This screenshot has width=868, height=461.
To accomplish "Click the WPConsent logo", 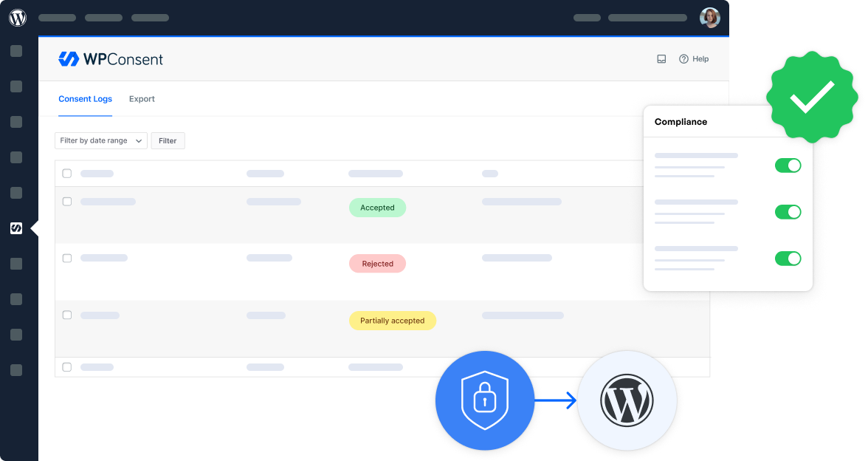I will pos(111,59).
